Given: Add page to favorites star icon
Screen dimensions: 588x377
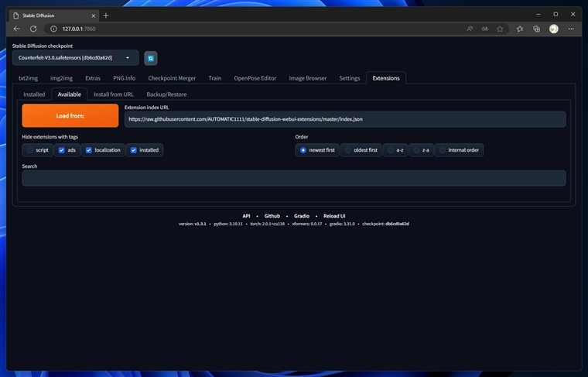Looking at the screenshot, I should (x=501, y=29).
